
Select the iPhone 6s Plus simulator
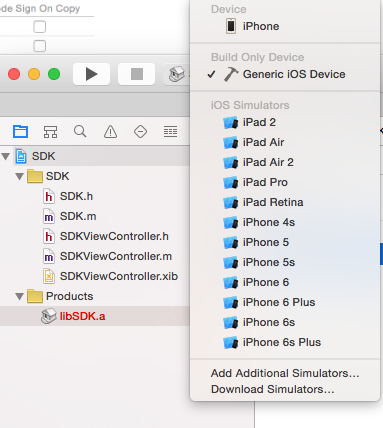tap(285, 342)
